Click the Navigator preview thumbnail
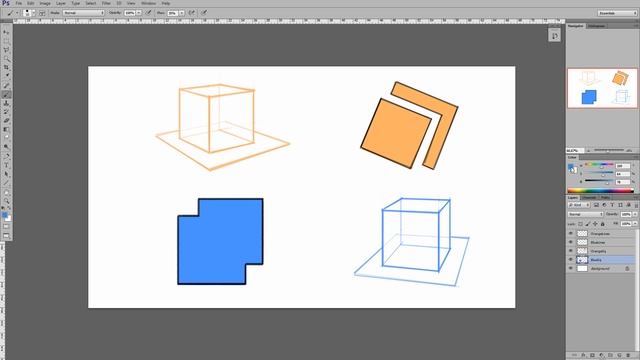640x360 pixels. point(602,88)
